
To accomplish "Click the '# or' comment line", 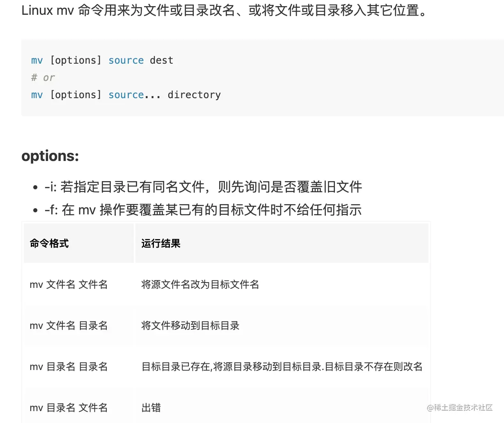I will (43, 78).
